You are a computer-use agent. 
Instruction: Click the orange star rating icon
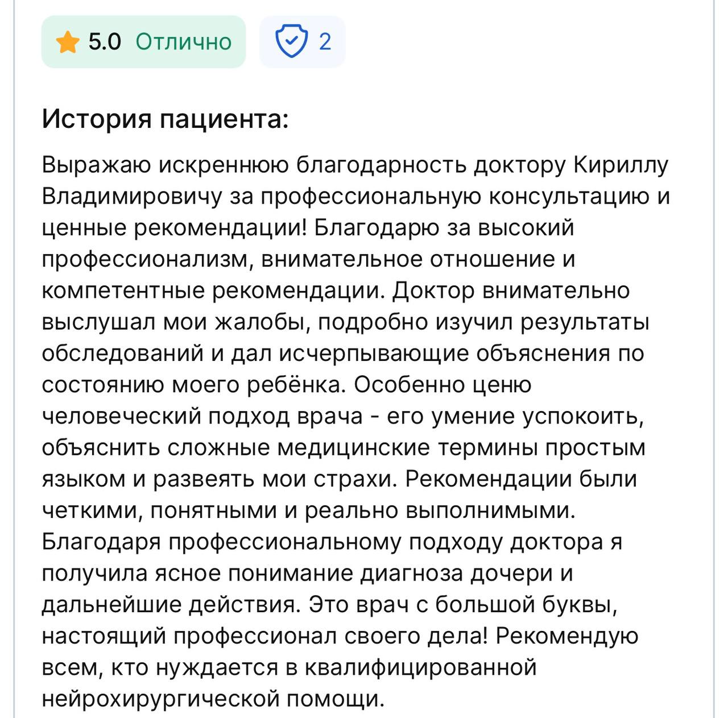pos(67,43)
